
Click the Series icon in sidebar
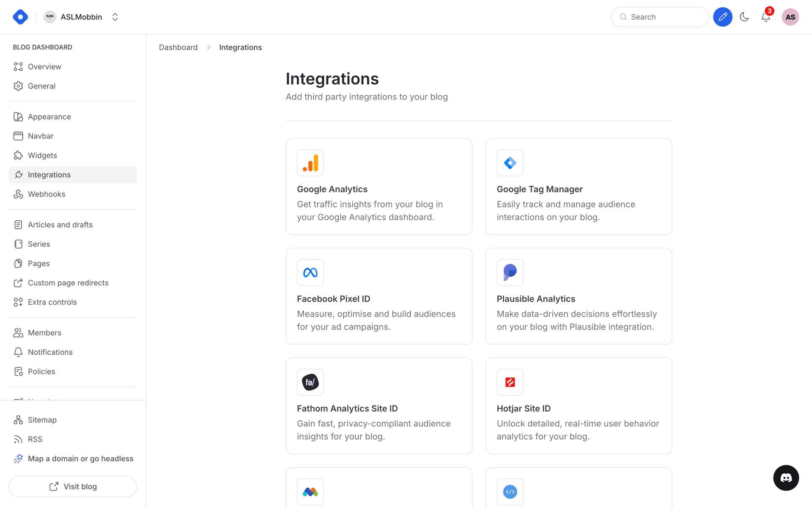pyautogui.click(x=18, y=244)
